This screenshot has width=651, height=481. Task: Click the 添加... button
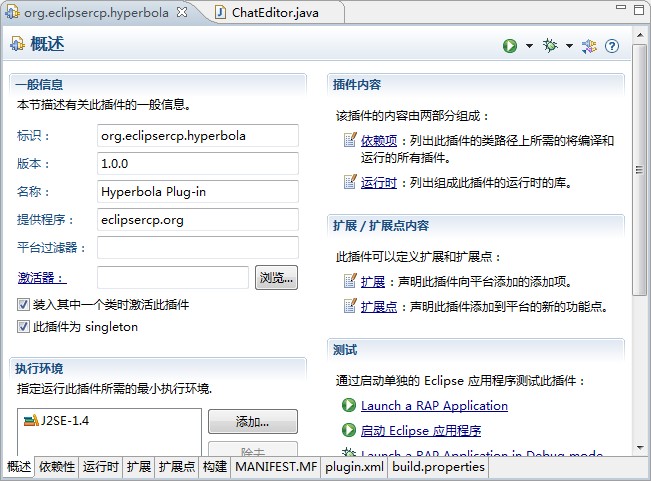(252, 422)
